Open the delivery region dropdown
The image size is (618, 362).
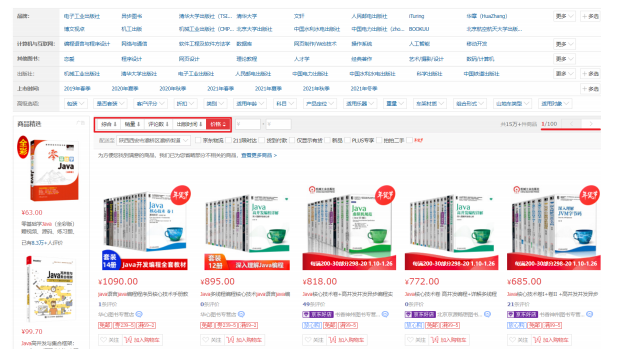click(153, 140)
